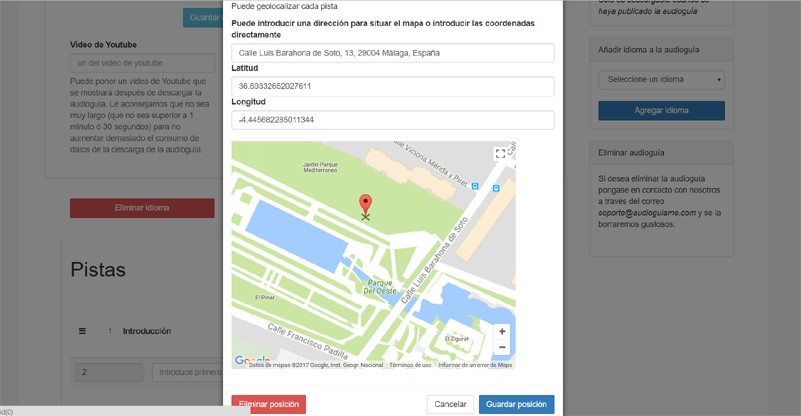Screen dimensions: 801x416
Task: Toggle fullscreen view on the map
Action: tap(501, 153)
